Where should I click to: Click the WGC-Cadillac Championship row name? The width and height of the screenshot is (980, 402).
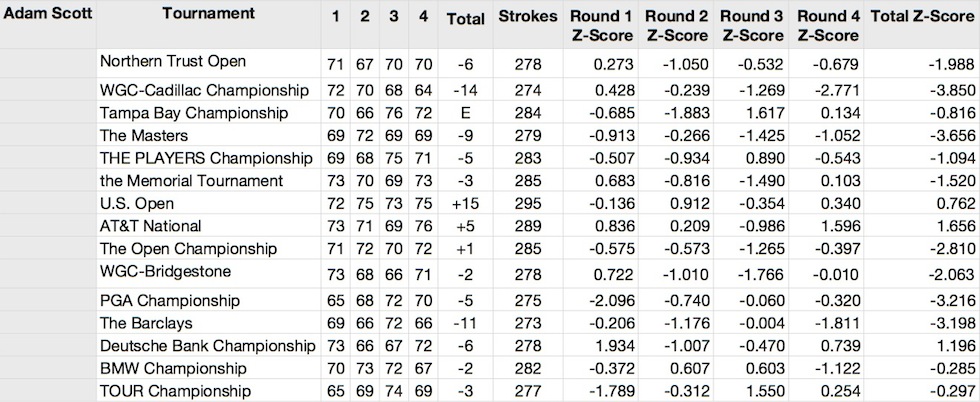pos(204,91)
